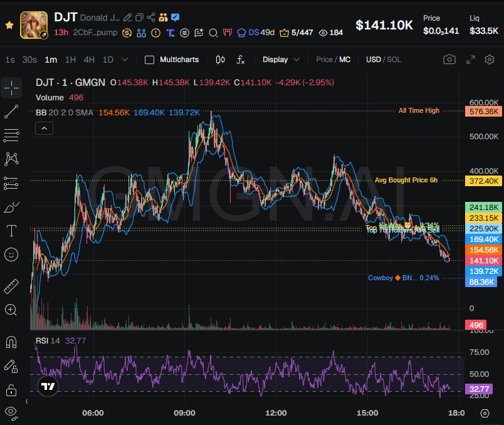This screenshot has width=504, height=425.
Task: Click the TradingView logo badge
Action: tap(48, 386)
